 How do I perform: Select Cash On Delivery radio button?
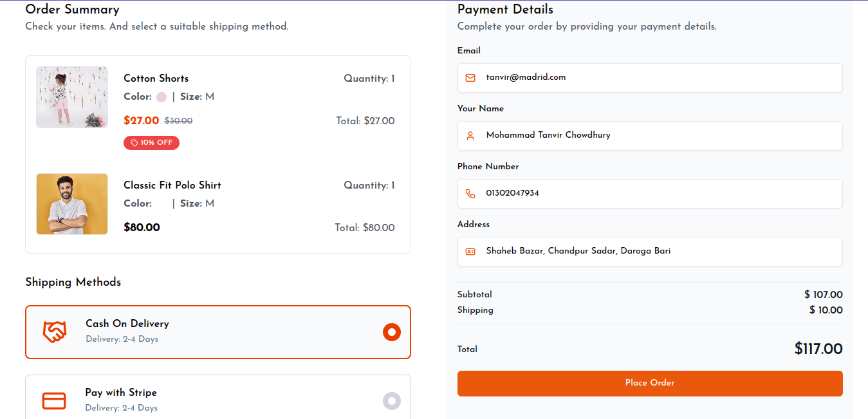tap(392, 332)
